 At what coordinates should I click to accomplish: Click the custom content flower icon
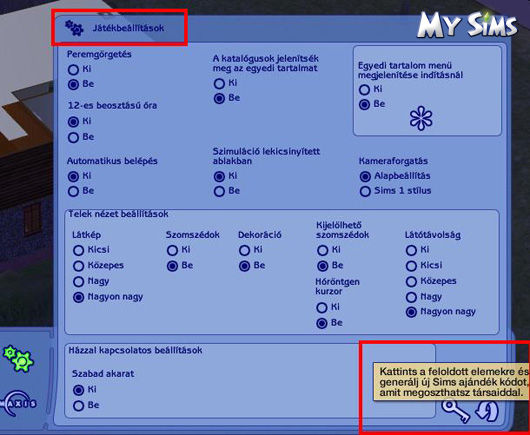421,118
